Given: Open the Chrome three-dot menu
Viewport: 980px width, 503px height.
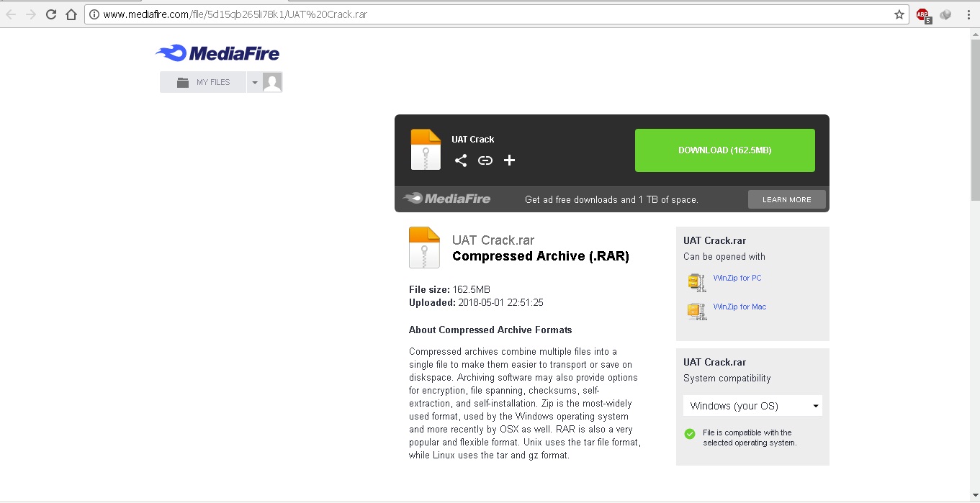Looking at the screenshot, I should pyautogui.click(x=967, y=14).
